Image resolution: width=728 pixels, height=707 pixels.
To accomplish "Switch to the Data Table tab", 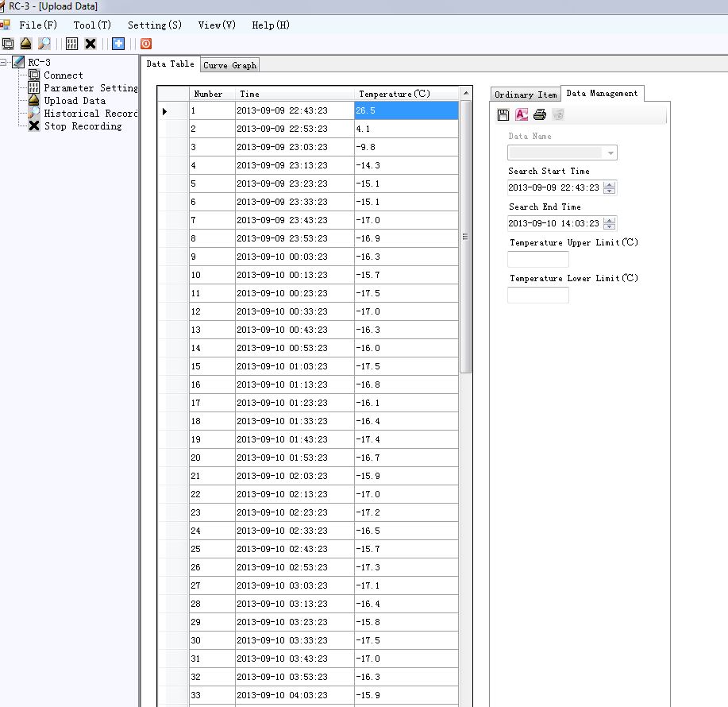I will (x=171, y=64).
